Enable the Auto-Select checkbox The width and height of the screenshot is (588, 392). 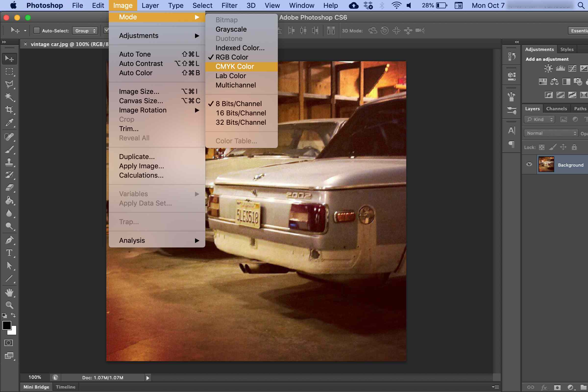click(x=37, y=30)
